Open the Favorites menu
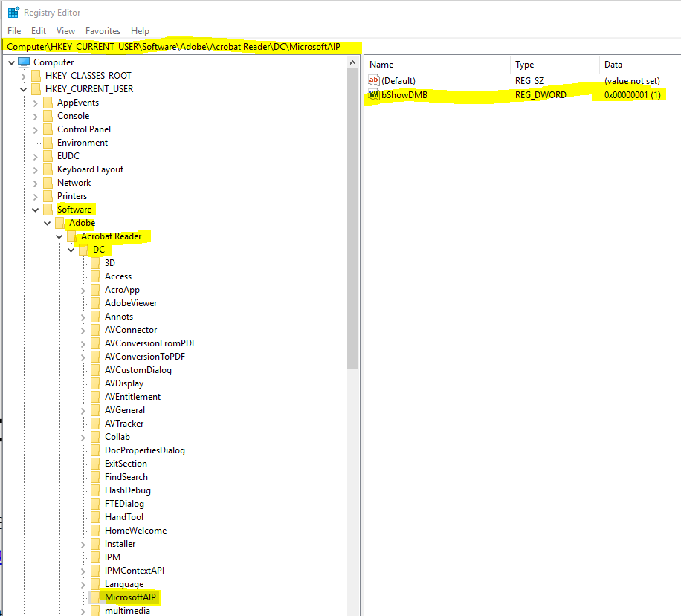 [x=103, y=31]
